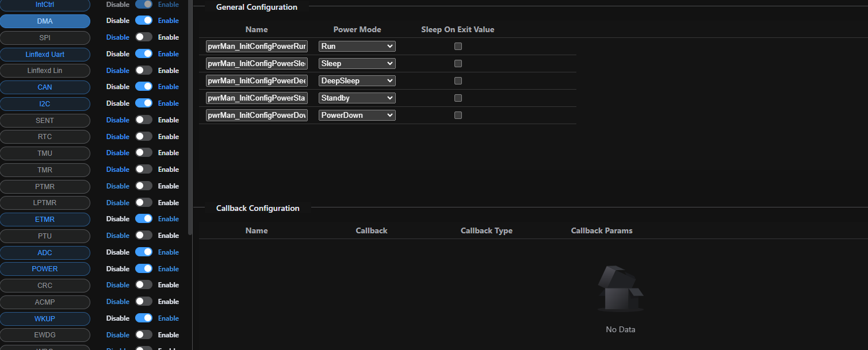Select the Linflexd Uart module
Image resolution: width=868 pixels, height=350 pixels.
(x=45, y=55)
